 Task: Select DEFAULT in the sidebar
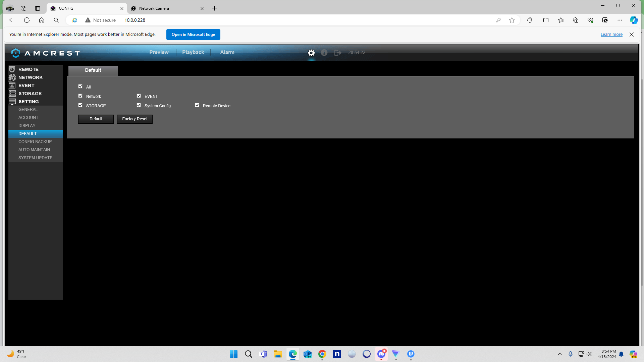[x=36, y=134]
